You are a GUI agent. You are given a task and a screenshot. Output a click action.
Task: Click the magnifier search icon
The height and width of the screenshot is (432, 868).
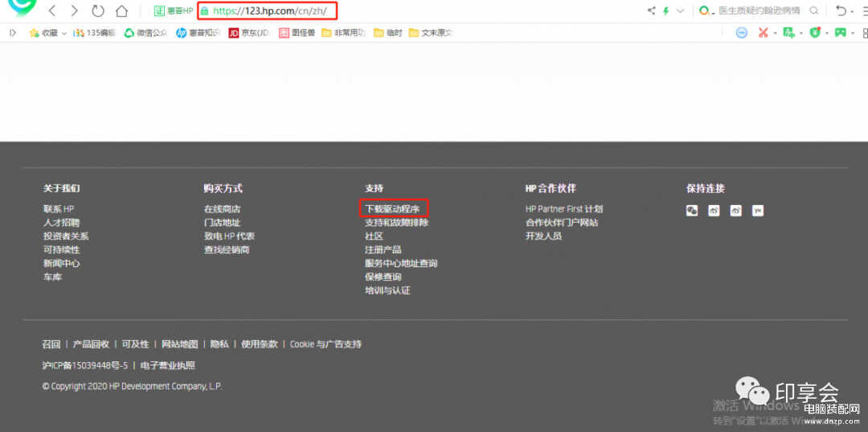pyautogui.click(x=813, y=10)
